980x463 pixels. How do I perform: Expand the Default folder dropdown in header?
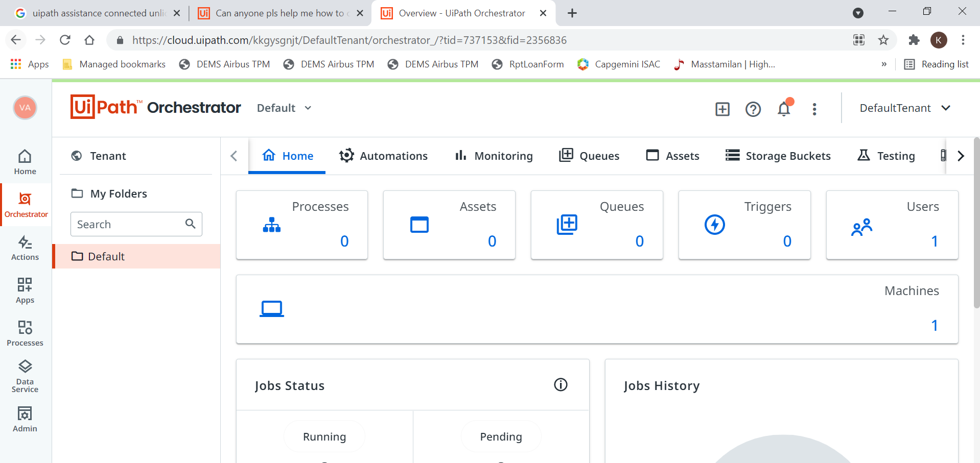point(284,108)
